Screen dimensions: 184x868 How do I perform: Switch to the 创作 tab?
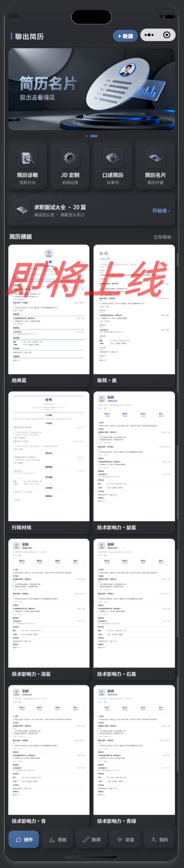pyautogui.click(x=24, y=839)
